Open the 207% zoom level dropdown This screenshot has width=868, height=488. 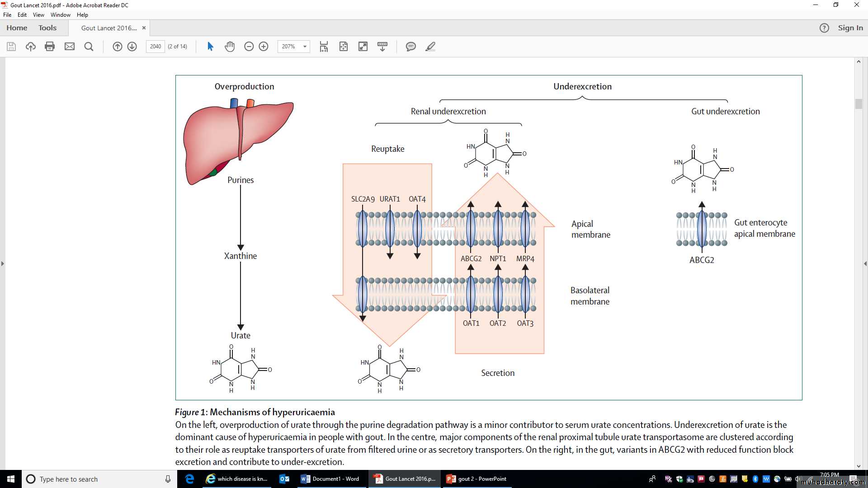coord(305,47)
